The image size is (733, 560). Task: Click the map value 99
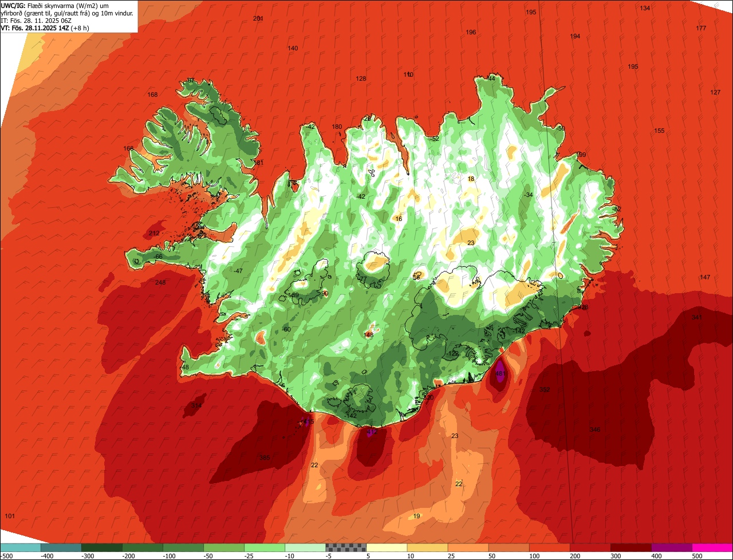[x=582, y=155]
